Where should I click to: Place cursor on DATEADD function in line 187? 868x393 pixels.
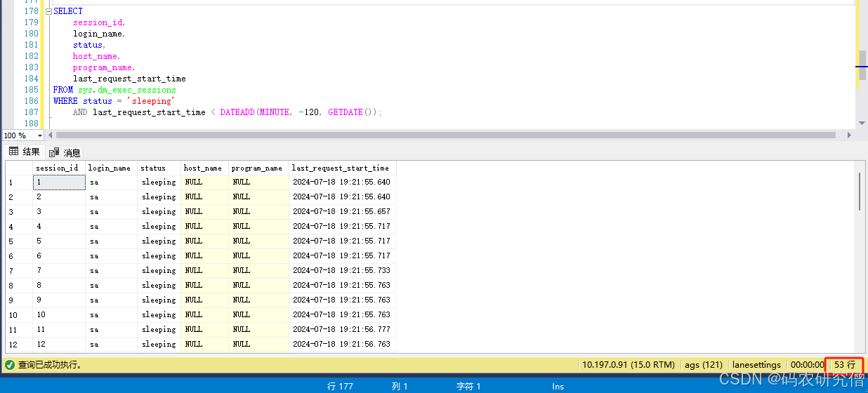pyautogui.click(x=237, y=112)
